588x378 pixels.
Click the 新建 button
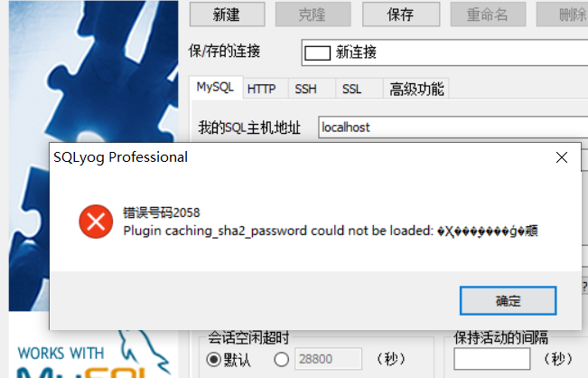pos(228,14)
